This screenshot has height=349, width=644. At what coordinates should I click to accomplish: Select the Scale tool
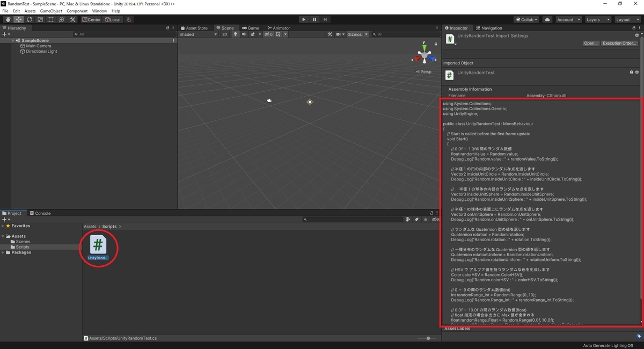40,19
